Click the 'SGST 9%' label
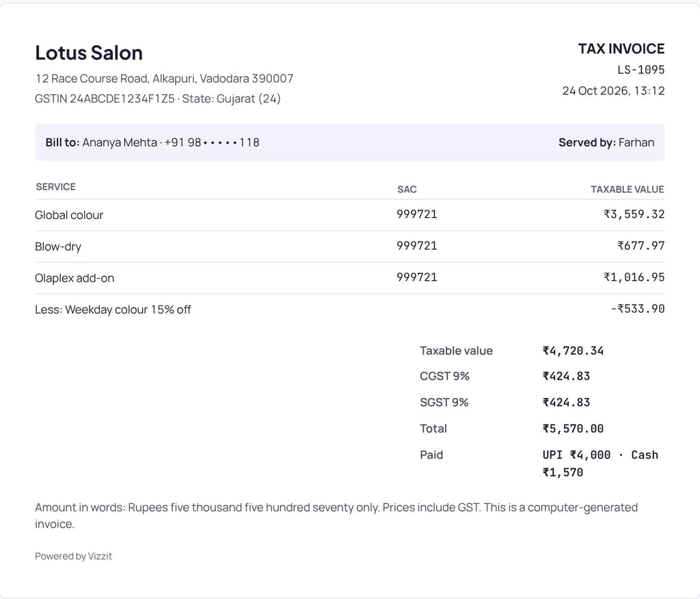Image resolution: width=700 pixels, height=599 pixels. tap(444, 403)
